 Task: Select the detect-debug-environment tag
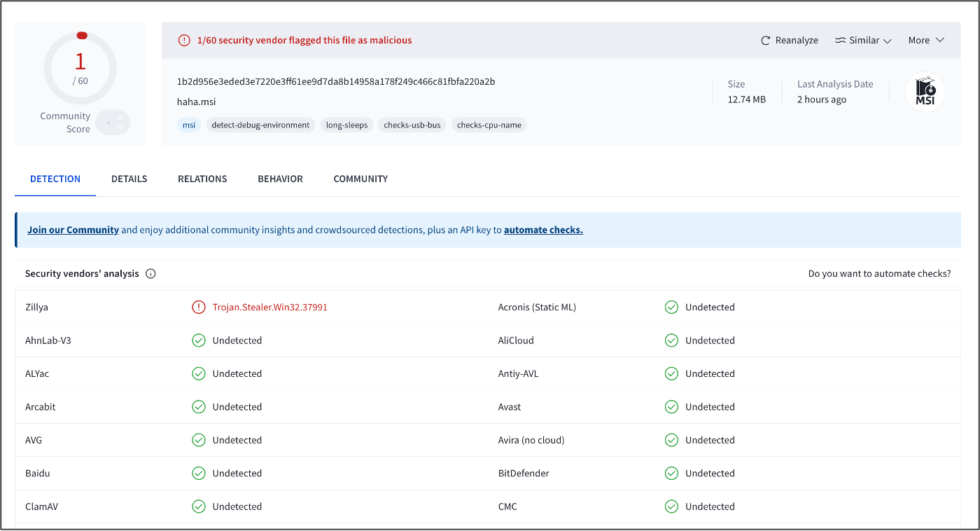260,125
